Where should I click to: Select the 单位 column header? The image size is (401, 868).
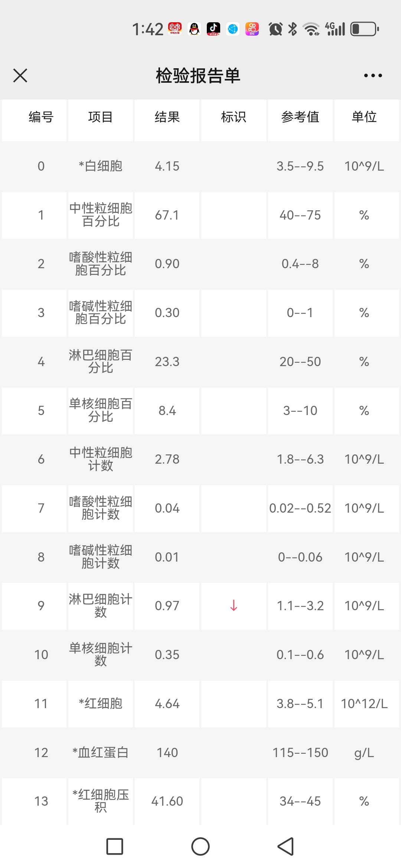(x=364, y=117)
